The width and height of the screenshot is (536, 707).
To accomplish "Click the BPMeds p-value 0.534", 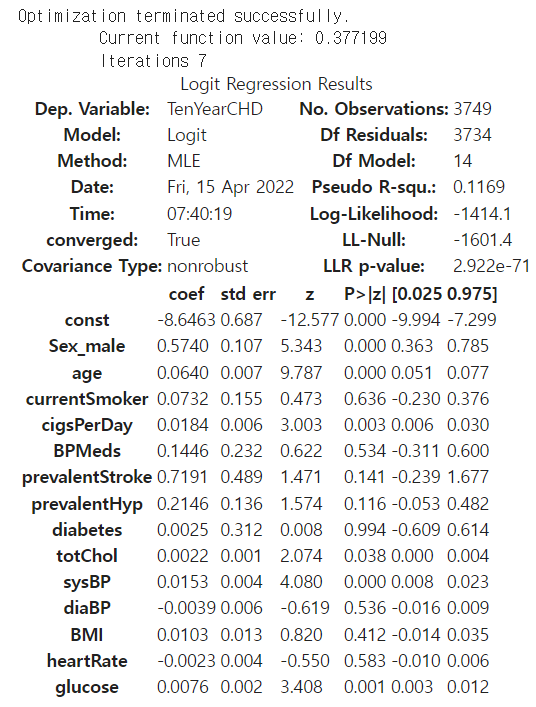I will pyautogui.click(x=365, y=451).
